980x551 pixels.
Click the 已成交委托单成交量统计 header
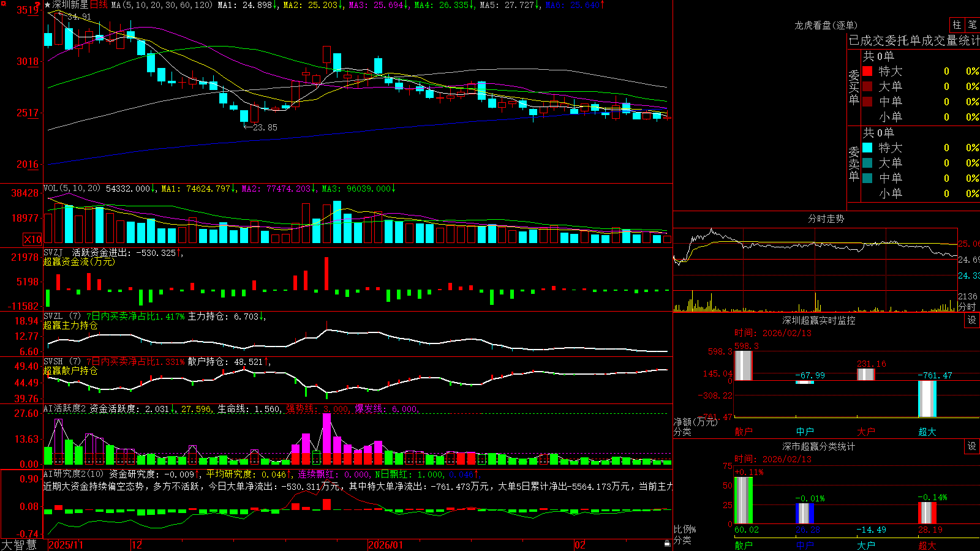914,40
